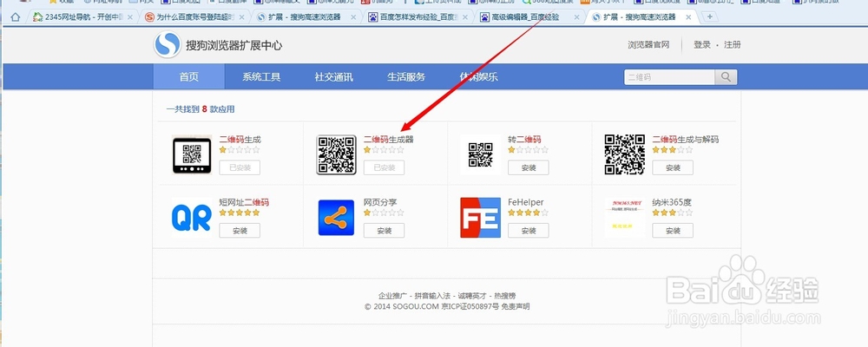Screen dimensions: 868x347
Task: Open a new tab with plus button
Action: 709,17
